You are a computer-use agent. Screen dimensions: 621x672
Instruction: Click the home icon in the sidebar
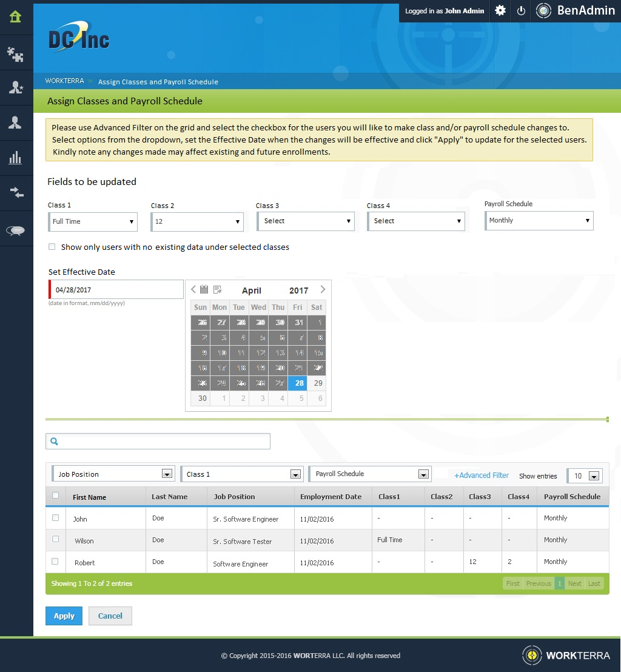point(16,17)
